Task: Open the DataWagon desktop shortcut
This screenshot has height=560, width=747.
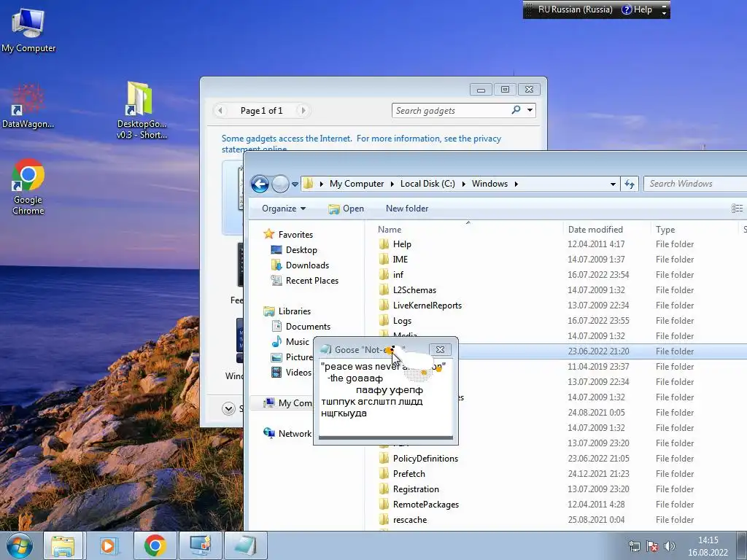Action: tap(28, 106)
